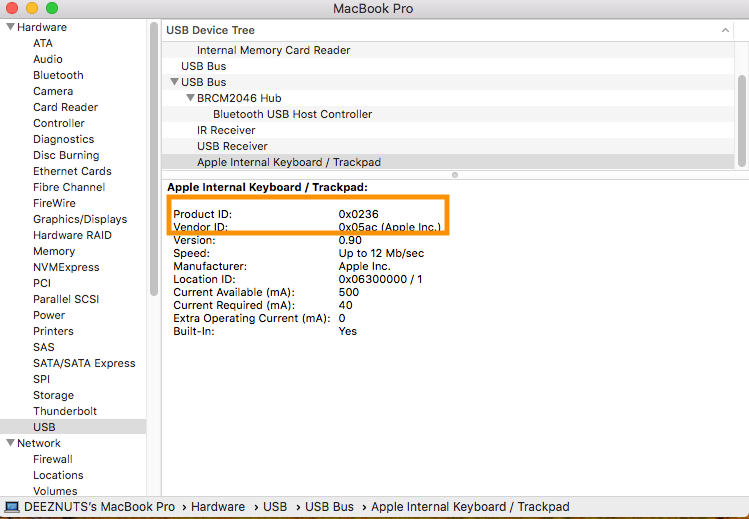Select Firewall under Network
749x519 pixels.
coord(53,459)
